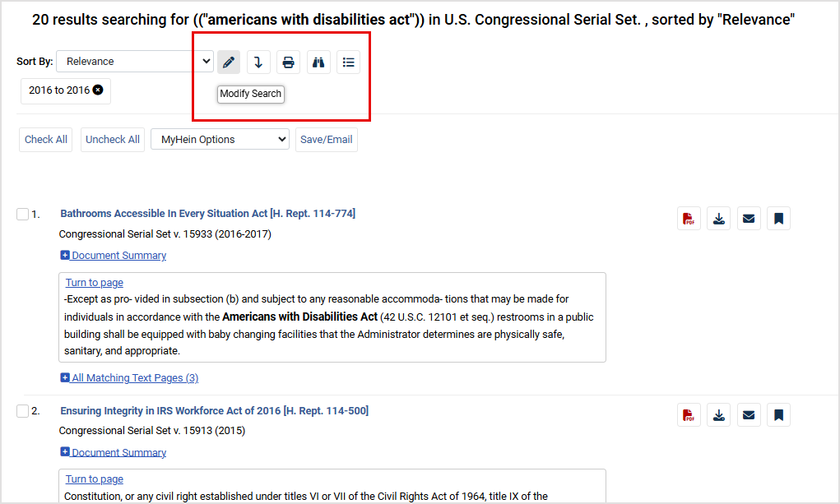Download the Bathrooms Accessible In Every Situation result

(x=719, y=219)
